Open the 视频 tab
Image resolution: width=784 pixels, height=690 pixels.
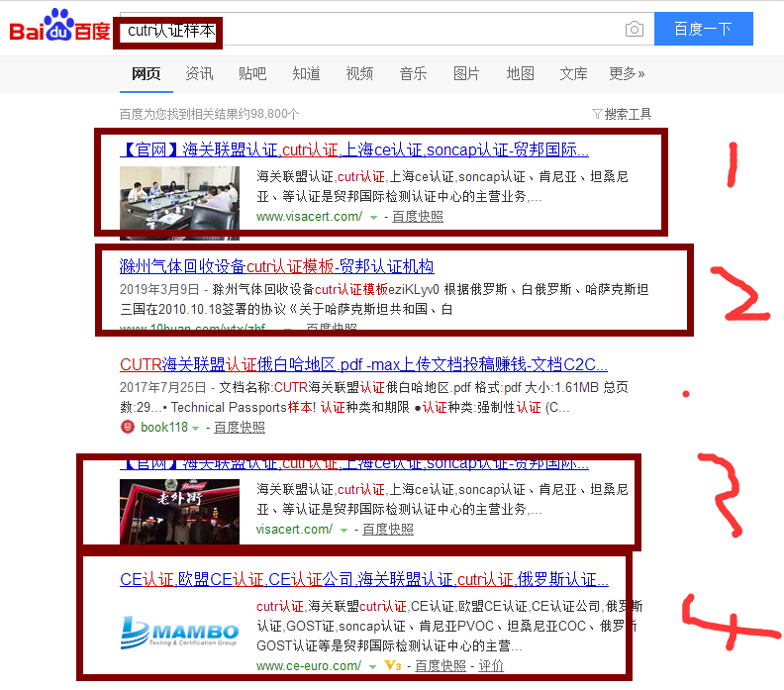coord(359,74)
